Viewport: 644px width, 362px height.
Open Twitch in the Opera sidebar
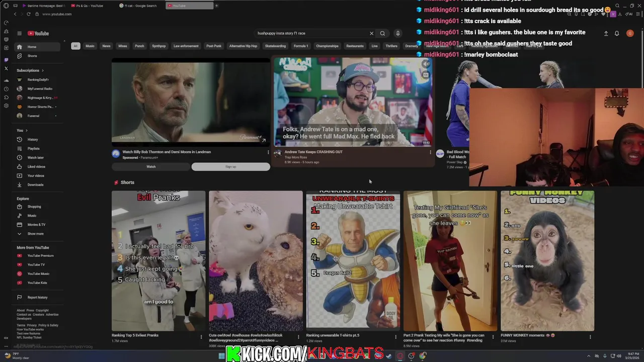[6, 60]
